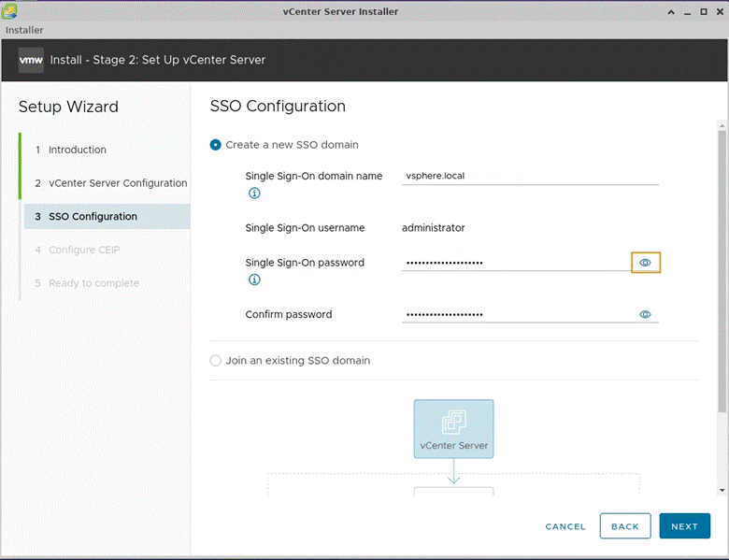Reveal the Confirm password using eye icon
This screenshot has height=560, width=729.
coord(645,314)
